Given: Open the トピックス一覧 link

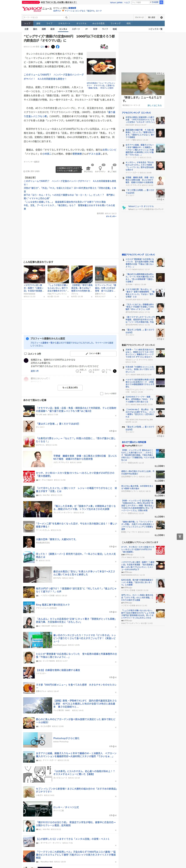Looking at the screenshot, I should (x=155, y=29).
